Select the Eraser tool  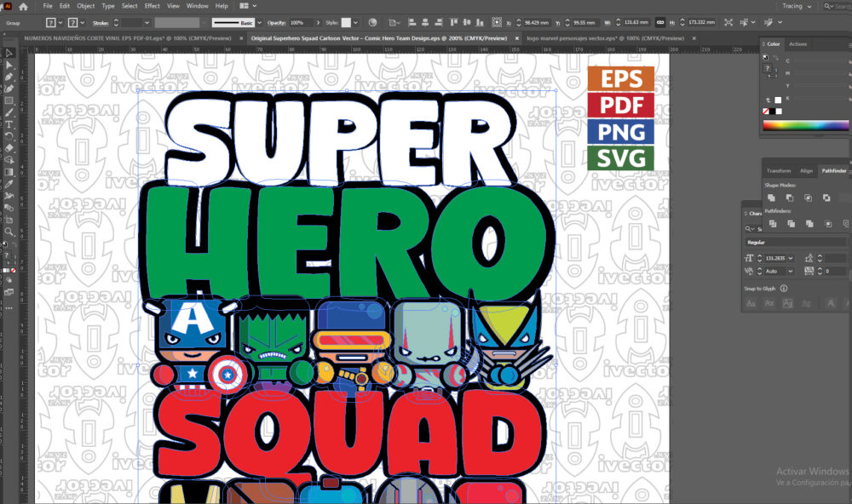tap(9, 148)
